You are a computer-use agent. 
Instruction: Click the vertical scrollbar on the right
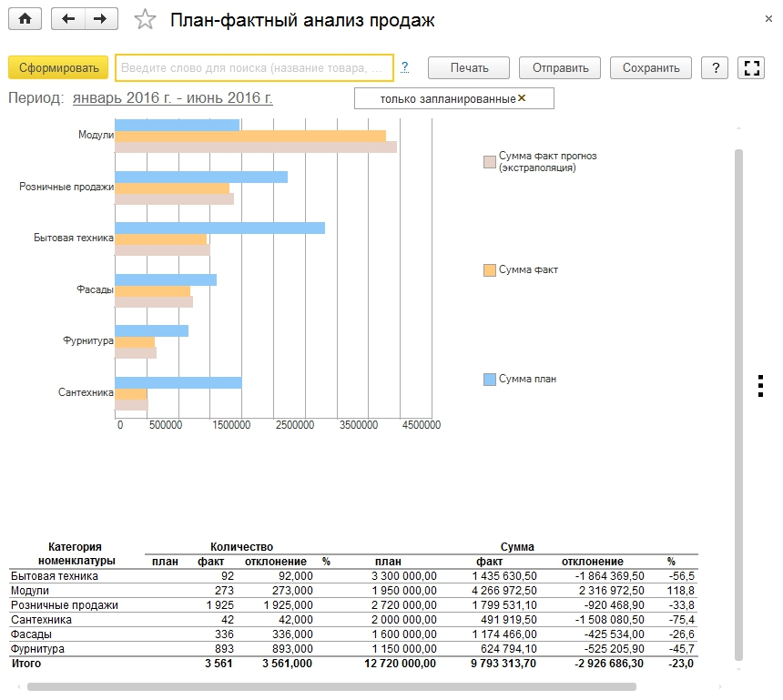[x=739, y=401]
